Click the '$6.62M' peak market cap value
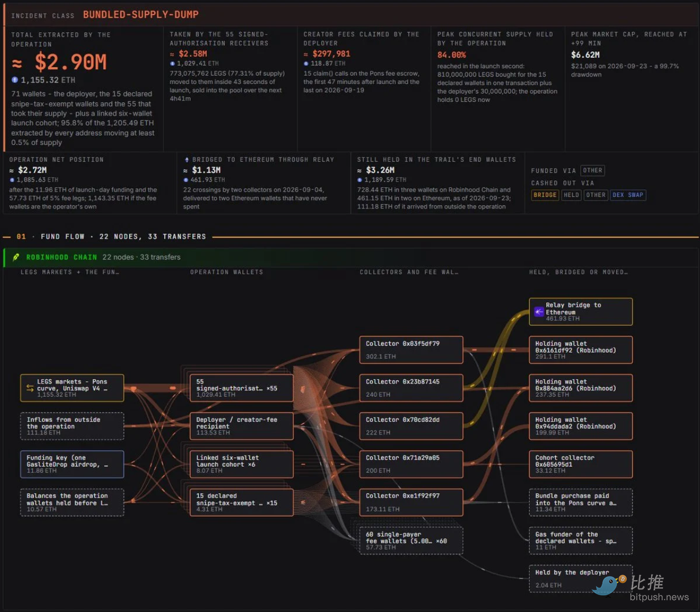This screenshot has height=612, width=700. pos(585,55)
